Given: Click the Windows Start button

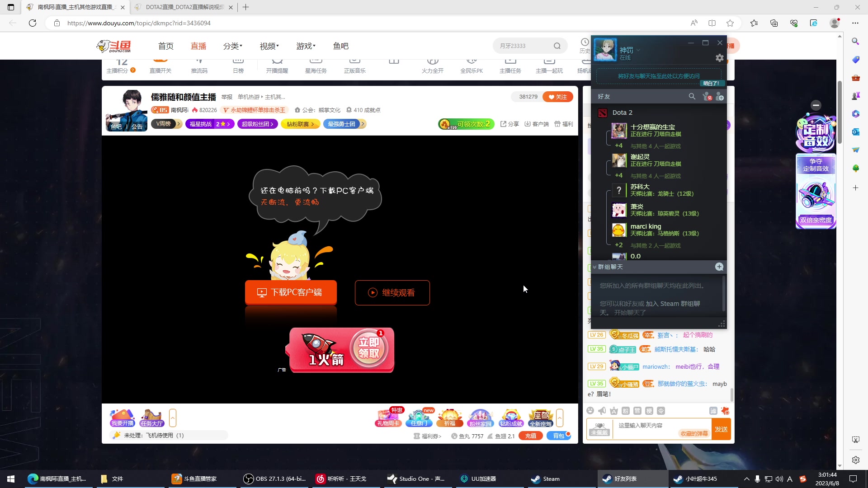Looking at the screenshot, I should coord(11,479).
